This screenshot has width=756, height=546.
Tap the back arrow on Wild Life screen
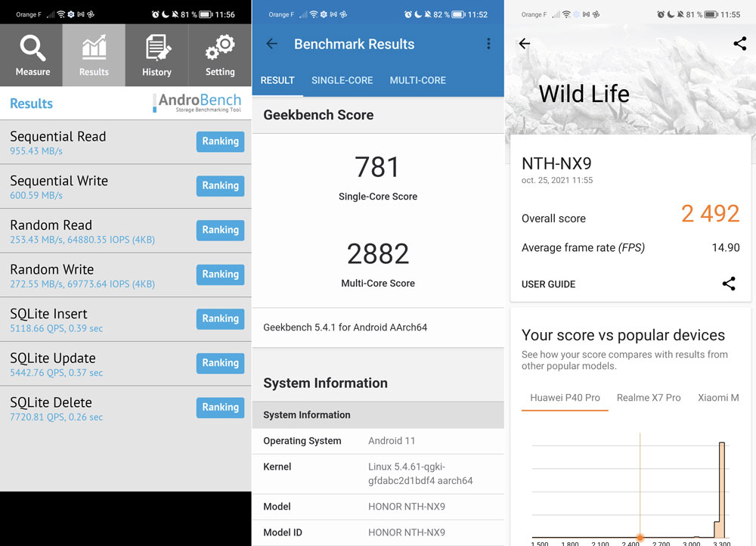(x=525, y=44)
